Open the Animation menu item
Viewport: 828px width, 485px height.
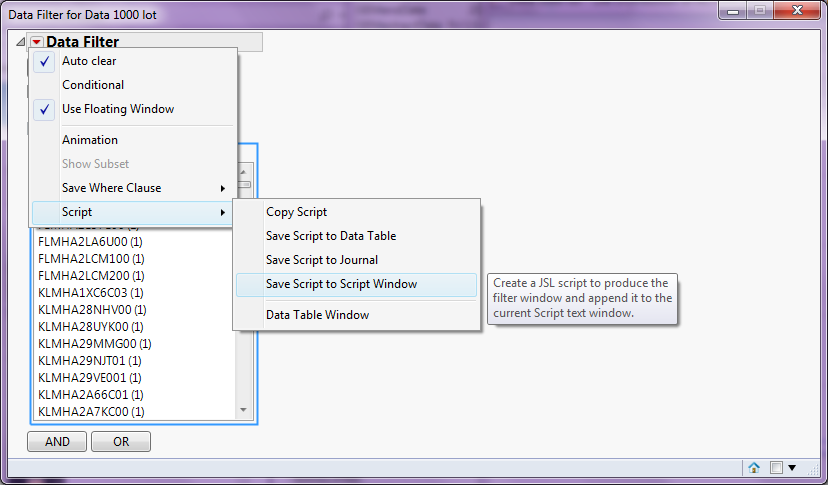(132, 140)
